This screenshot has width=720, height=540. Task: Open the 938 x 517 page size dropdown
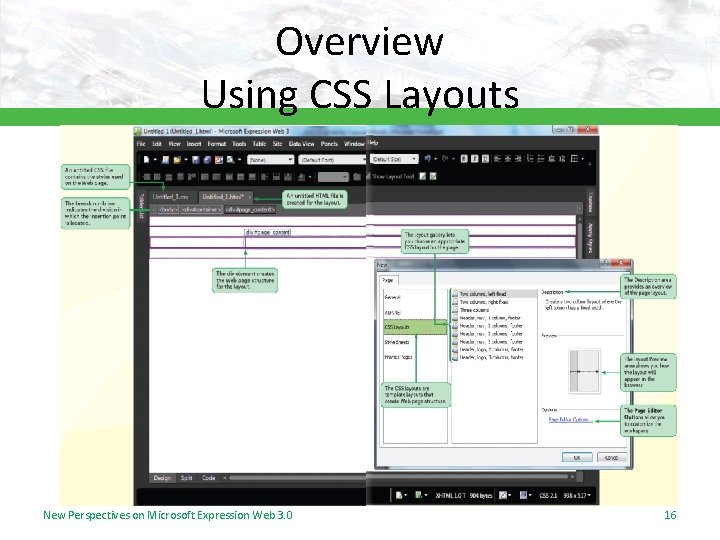[577, 495]
